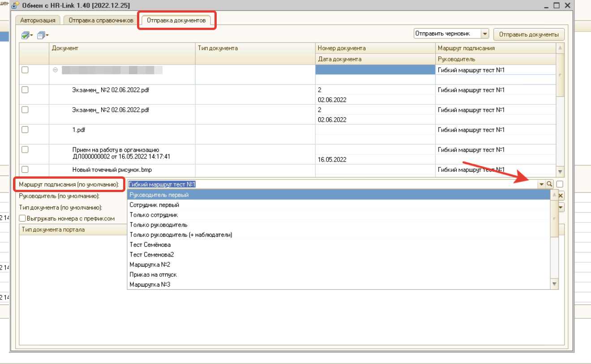
Task: Clear the Руководитель default field with X
Action: tap(561, 196)
